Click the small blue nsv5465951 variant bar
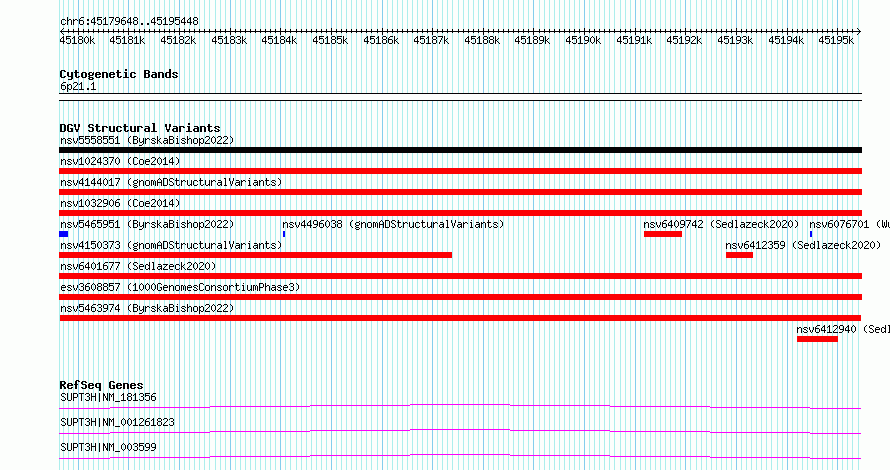890x470 pixels. (64, 234)
